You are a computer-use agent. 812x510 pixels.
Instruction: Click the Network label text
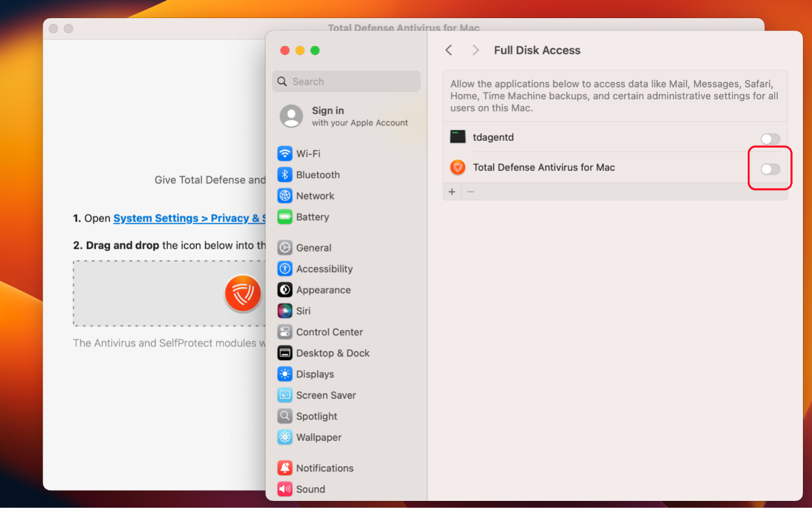(315, 196)
